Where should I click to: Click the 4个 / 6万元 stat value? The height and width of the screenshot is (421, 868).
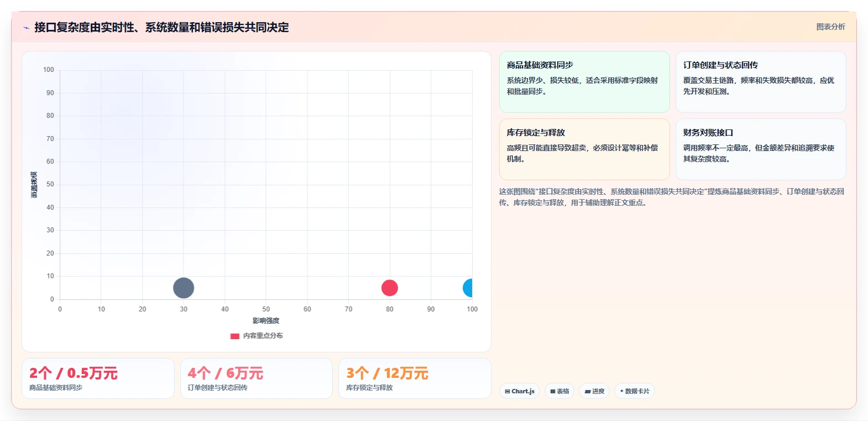pyautogui.click(x=226, y=373)
